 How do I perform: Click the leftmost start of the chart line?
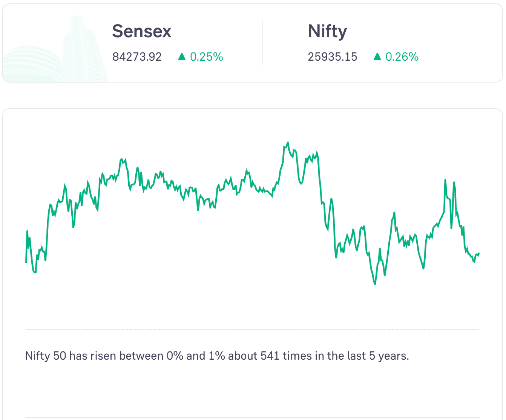tap(26, 262)
